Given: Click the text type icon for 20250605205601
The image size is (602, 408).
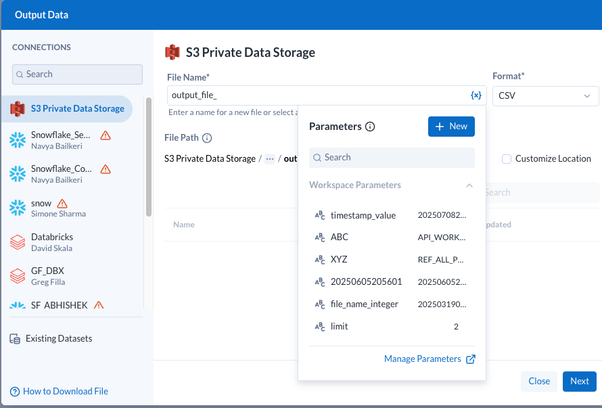Looking at the screenshot, I should coord(320,282).
